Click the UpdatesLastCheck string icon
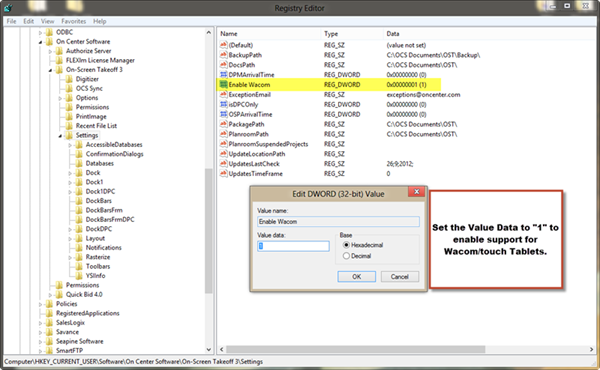600x370 pixels. [223, 164]
